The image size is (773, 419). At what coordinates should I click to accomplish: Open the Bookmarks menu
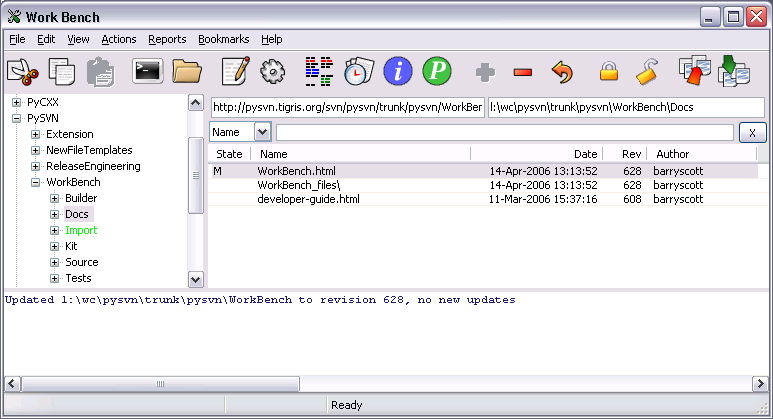[x=224, y=39]
